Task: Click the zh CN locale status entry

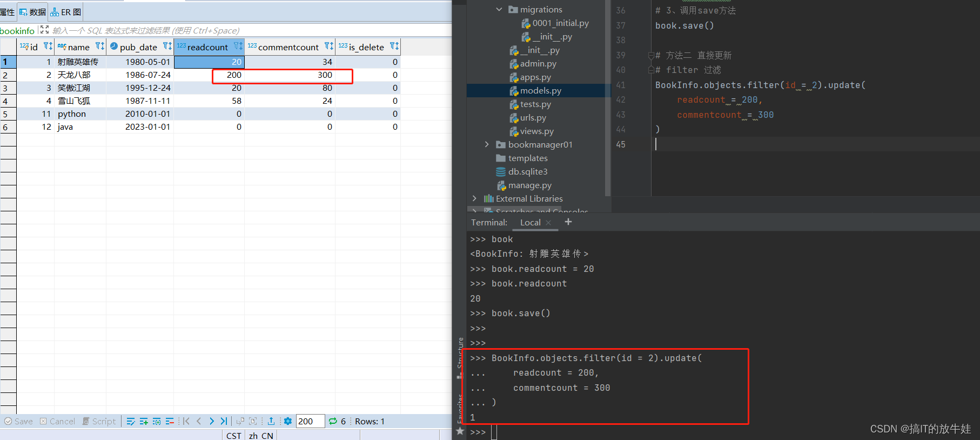Action: point(261,435)
